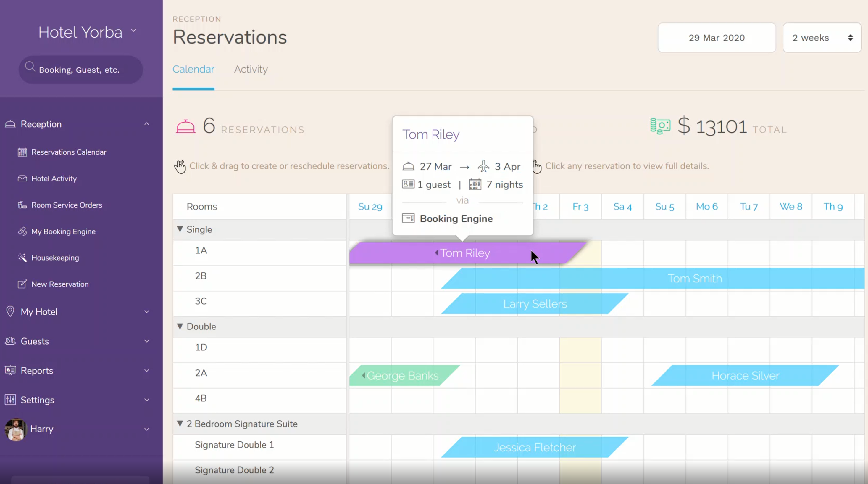The height and width of the screenshot is (484, 868).
Task: Collapse the Reception menu section
Action: pos(146,124)
